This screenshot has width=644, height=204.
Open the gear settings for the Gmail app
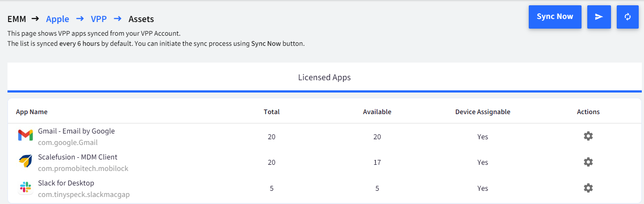tap(588, 136)
